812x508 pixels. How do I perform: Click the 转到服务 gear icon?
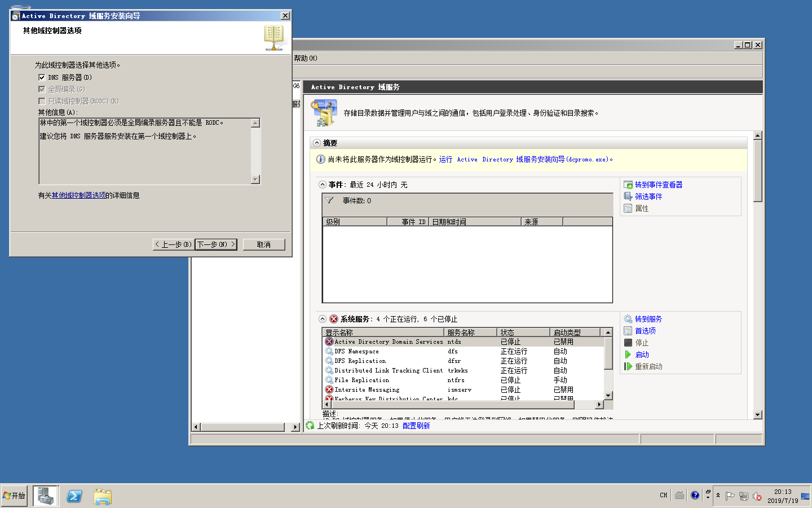628,319
